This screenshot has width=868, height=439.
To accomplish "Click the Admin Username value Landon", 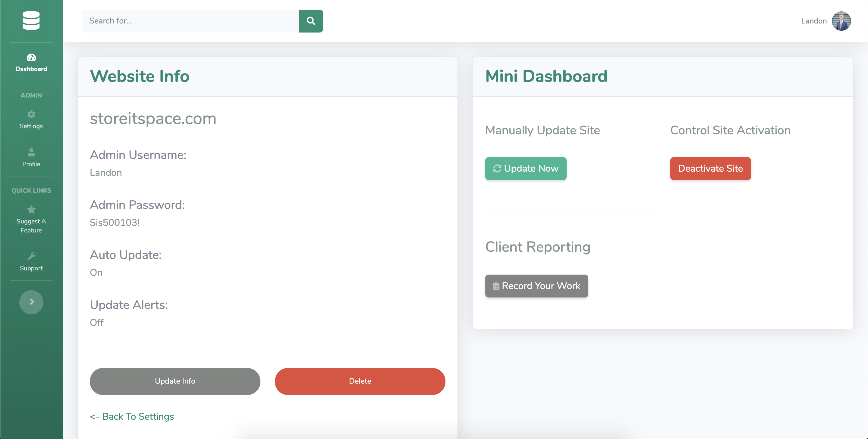I will tap(106, 173).
